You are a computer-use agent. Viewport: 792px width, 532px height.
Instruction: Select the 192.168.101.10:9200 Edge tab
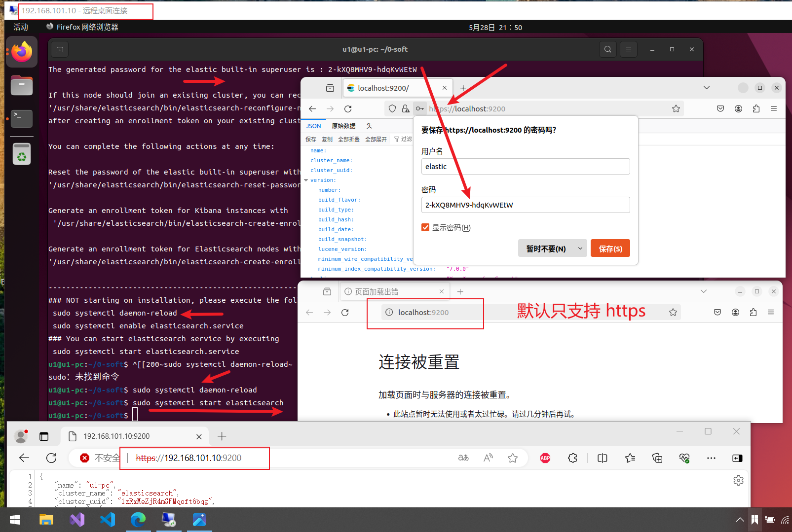coord(135,436)
